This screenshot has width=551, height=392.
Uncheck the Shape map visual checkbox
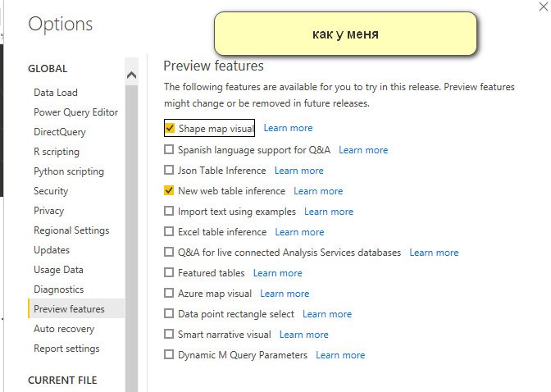click(170, 128)
